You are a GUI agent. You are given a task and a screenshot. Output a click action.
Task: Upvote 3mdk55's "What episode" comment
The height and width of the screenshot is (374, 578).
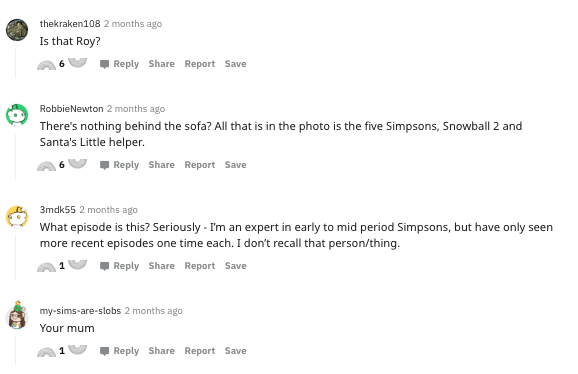pos(46,267)
